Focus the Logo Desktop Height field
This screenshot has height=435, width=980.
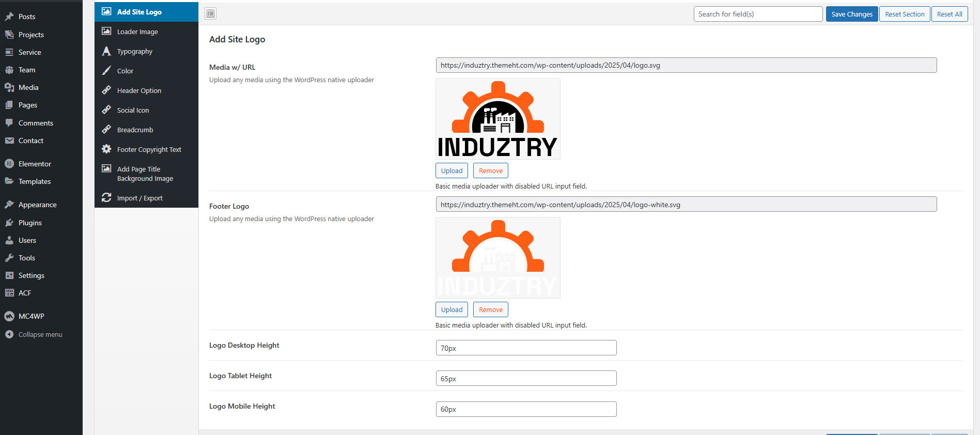[x=526, y=348]
